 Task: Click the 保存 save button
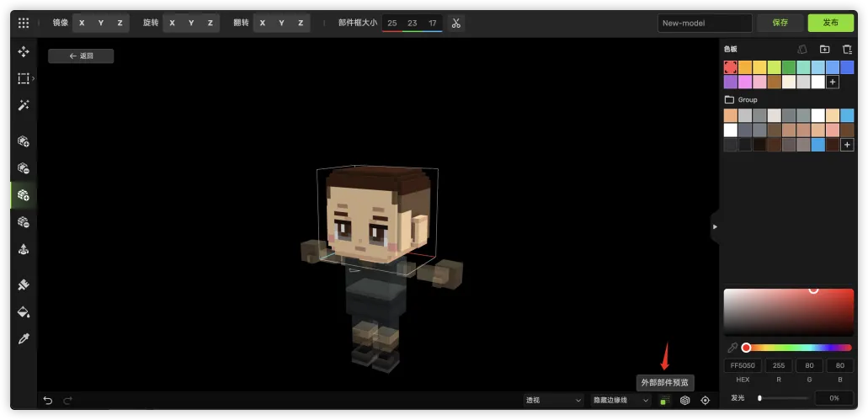(780, 23)
